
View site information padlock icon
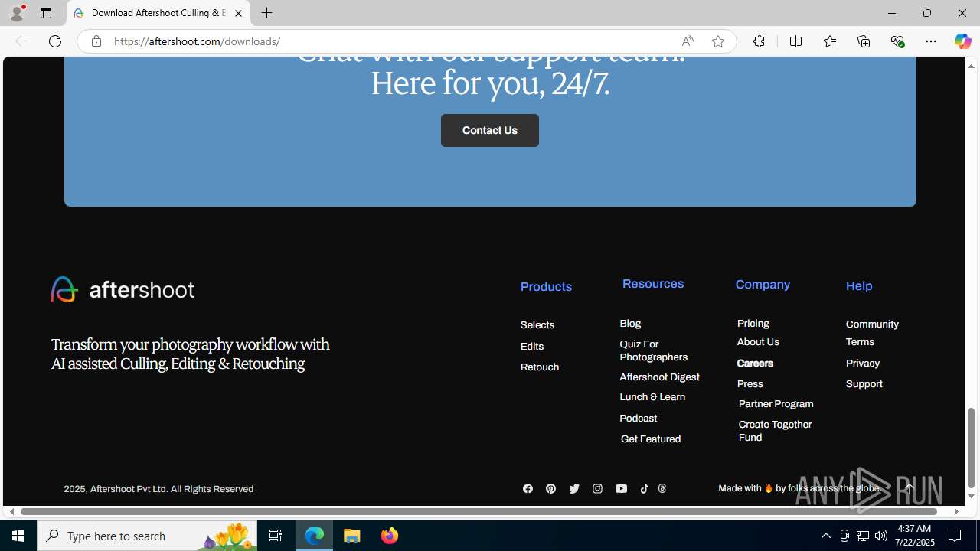click(96, 41)
